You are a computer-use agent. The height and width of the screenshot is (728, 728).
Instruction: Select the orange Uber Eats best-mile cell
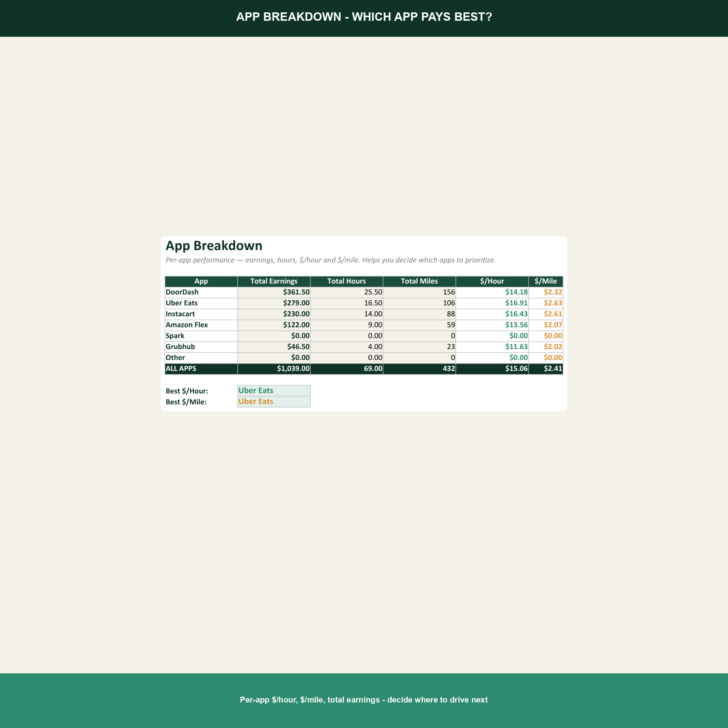coord(274,402)
